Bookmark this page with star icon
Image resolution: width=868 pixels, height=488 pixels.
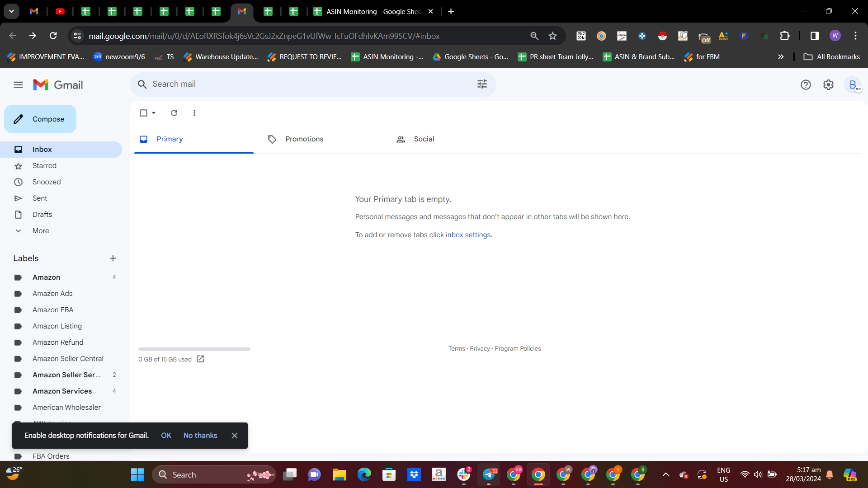552,36
